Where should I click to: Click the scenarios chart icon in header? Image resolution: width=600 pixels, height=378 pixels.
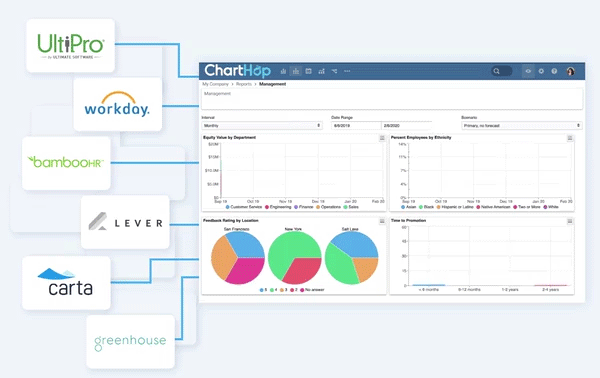tap(321, 71)
